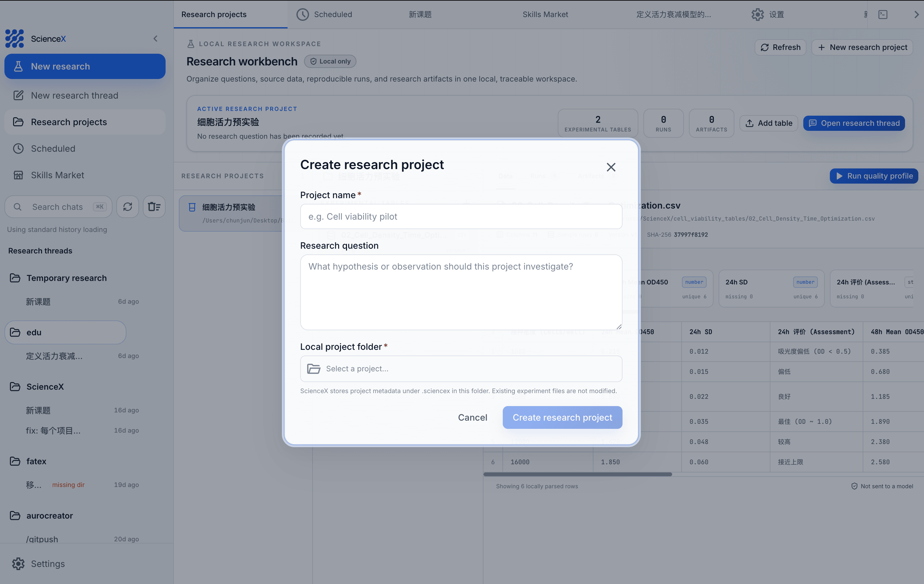
Task: Collapse the sidebar with the chevron arrow
Action: (155, 38)
